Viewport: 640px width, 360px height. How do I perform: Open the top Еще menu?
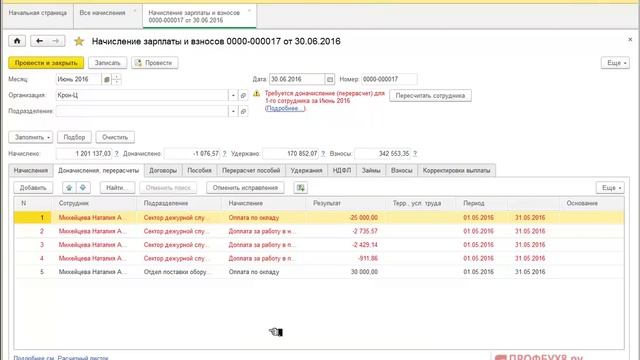point(615,63)
